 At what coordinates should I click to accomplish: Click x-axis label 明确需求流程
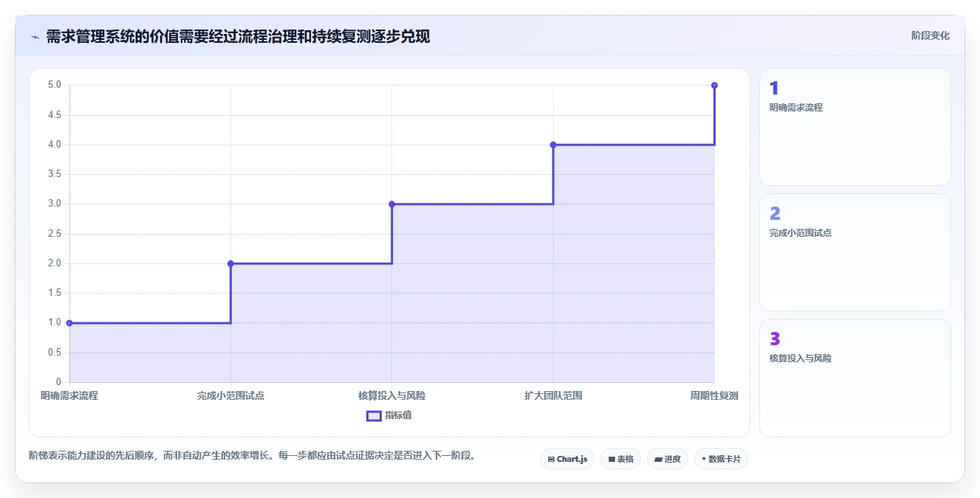click(69, 395)
